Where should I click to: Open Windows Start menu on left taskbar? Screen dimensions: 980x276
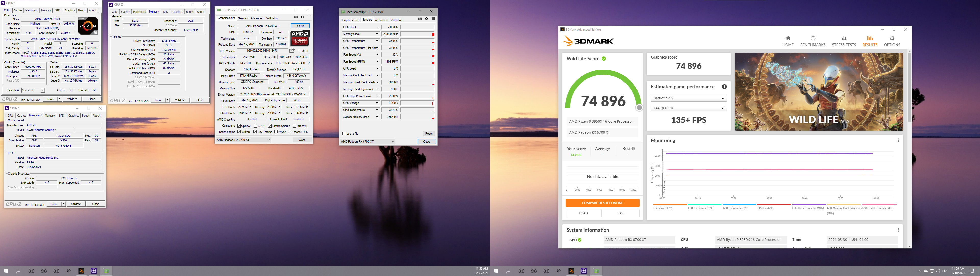pos(6,271)
